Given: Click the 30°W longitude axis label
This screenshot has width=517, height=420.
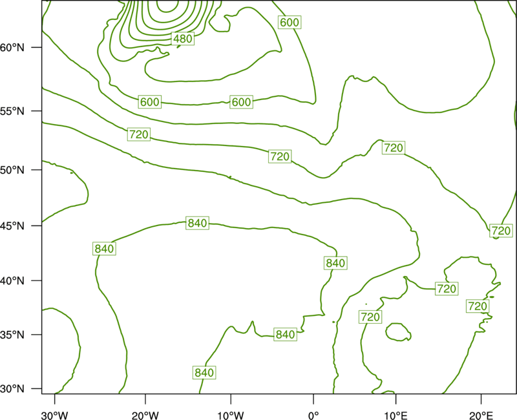Looking at the screenshot, I should click(54, 415).
